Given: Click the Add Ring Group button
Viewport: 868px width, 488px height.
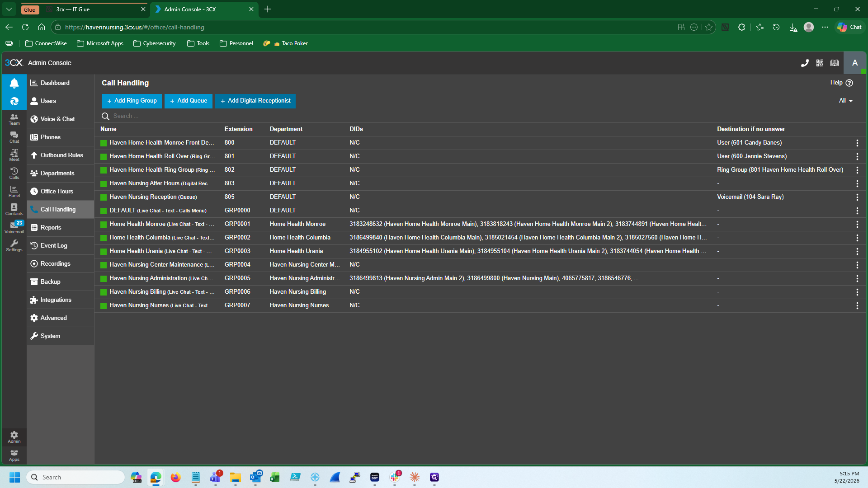Looking at the screenshot, I should click(132, 101).
